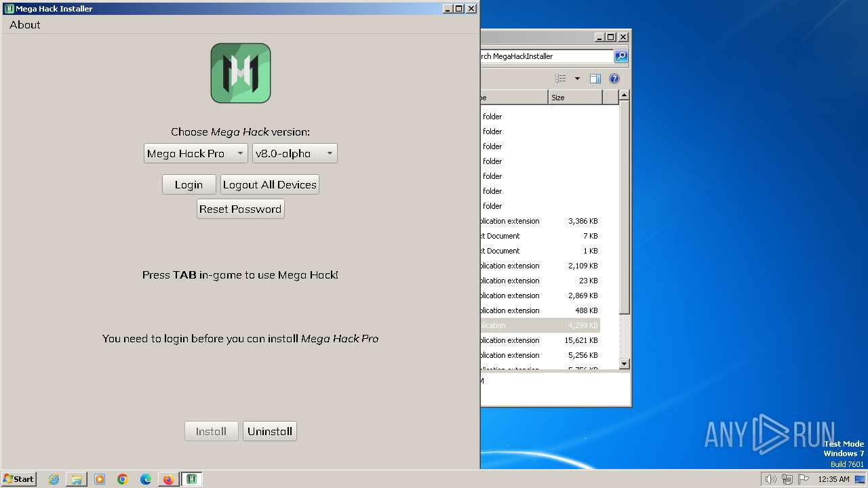Click the Explorer search magnifier icon
This screenshot has height=488, width=868.
pyautogui.click(x=621, y=56)
